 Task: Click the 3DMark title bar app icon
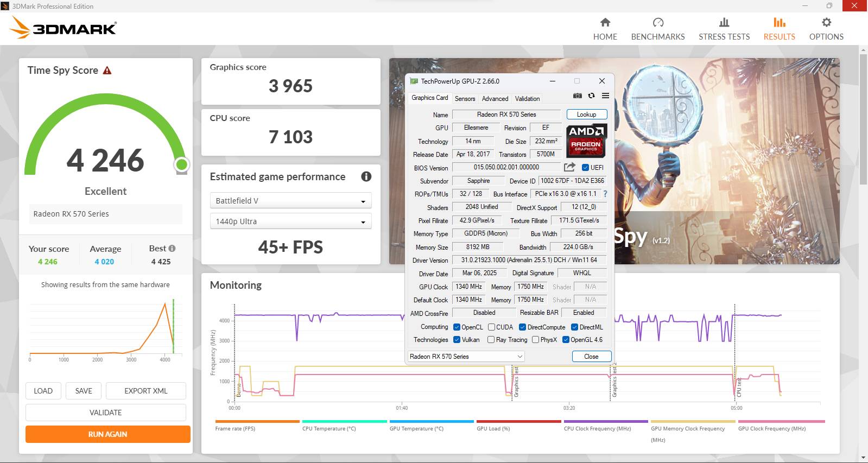(5, 6)
